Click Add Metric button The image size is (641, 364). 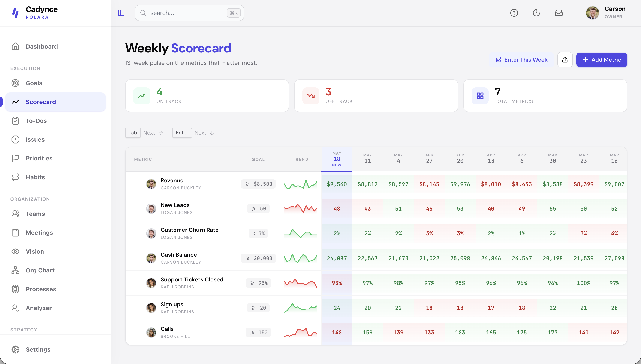pyautogui.click(x=601, y=60)
